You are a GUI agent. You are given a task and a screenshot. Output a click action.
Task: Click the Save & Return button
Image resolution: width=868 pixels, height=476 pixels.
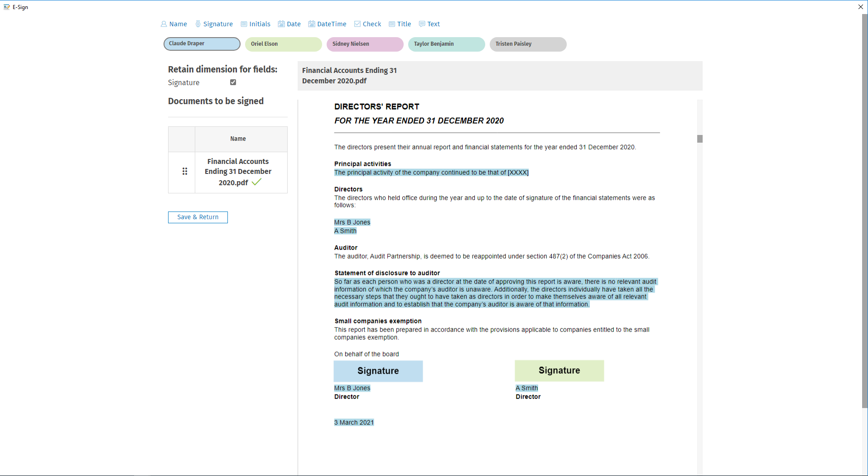(x=198, y=217)
